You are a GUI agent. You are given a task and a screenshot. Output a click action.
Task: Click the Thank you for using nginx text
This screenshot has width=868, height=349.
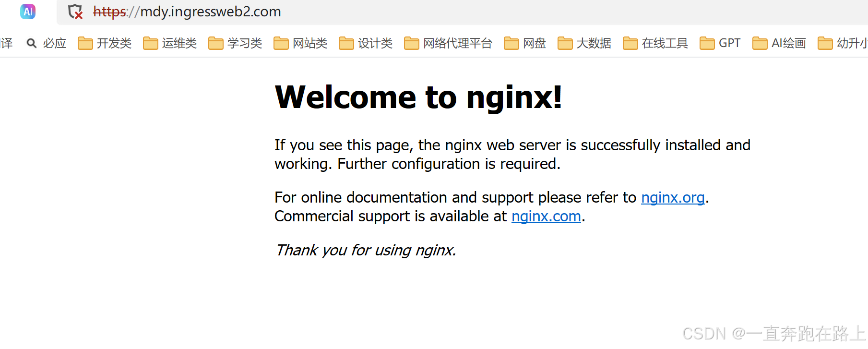coord(366,250)
